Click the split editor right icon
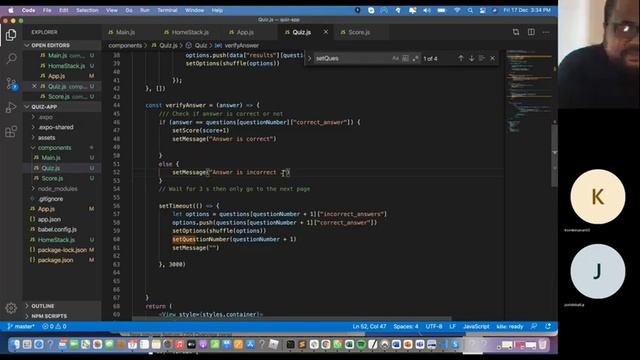The image size is (640, 360). 531,32
